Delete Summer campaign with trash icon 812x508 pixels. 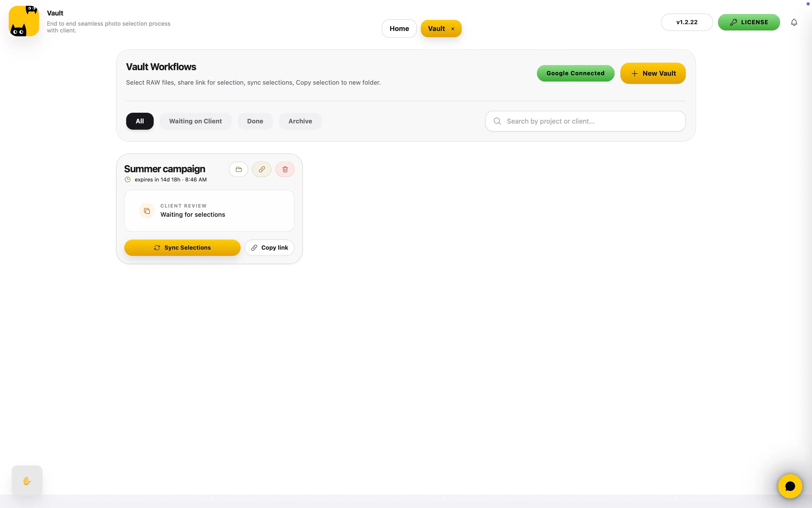coord(285,169)
